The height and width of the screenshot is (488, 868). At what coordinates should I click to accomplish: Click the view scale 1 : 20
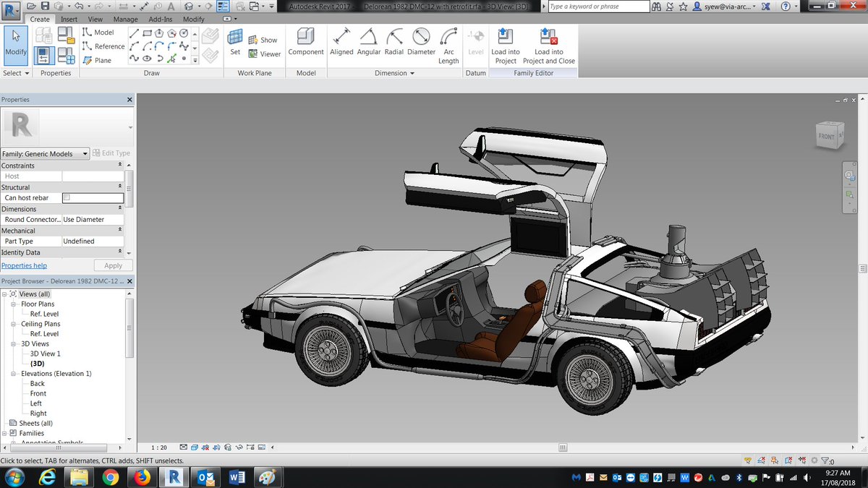[x=159, y=448]
